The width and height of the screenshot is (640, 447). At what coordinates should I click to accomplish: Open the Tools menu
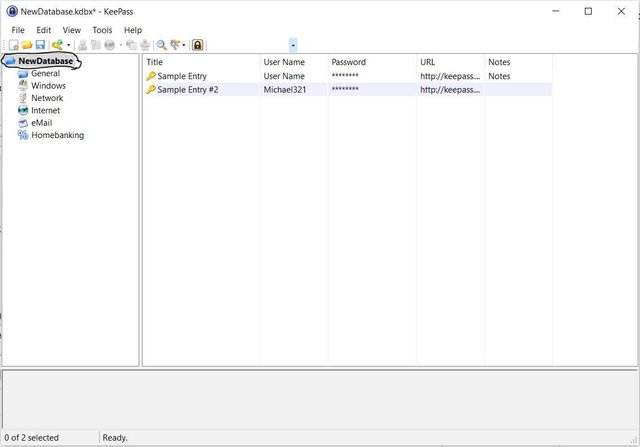tap(102, 30)
